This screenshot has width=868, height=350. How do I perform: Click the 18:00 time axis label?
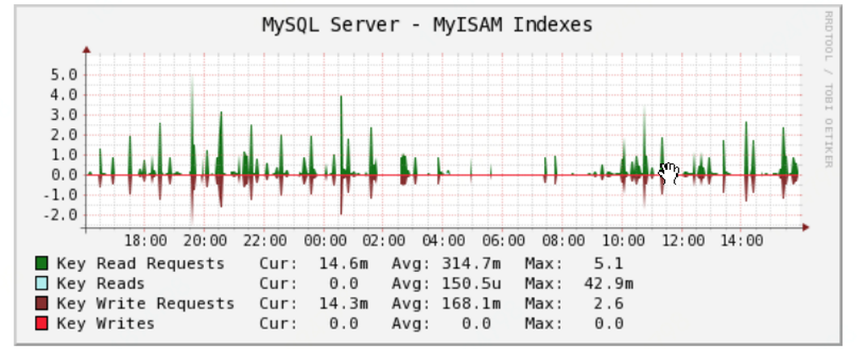point(145,241)
